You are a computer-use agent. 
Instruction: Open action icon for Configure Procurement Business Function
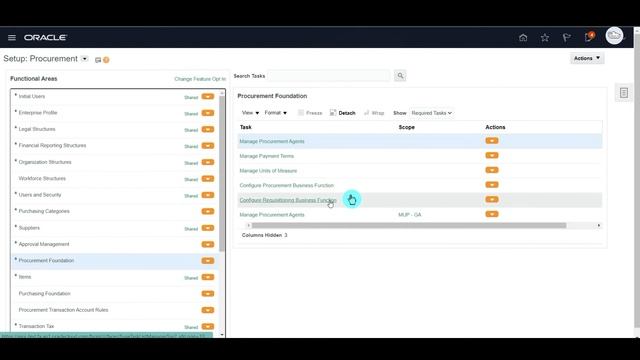point(492,185)
